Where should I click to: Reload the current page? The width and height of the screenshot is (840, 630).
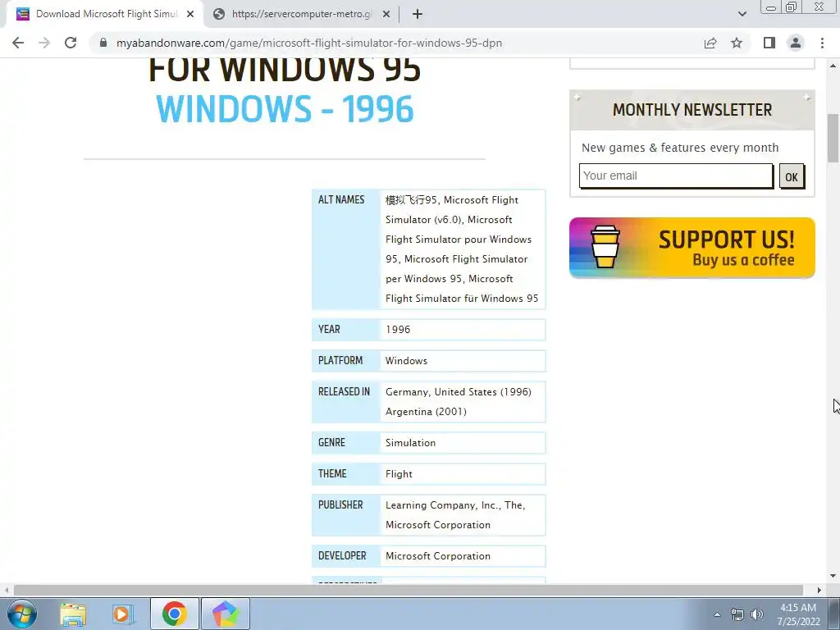click(71, 43)
